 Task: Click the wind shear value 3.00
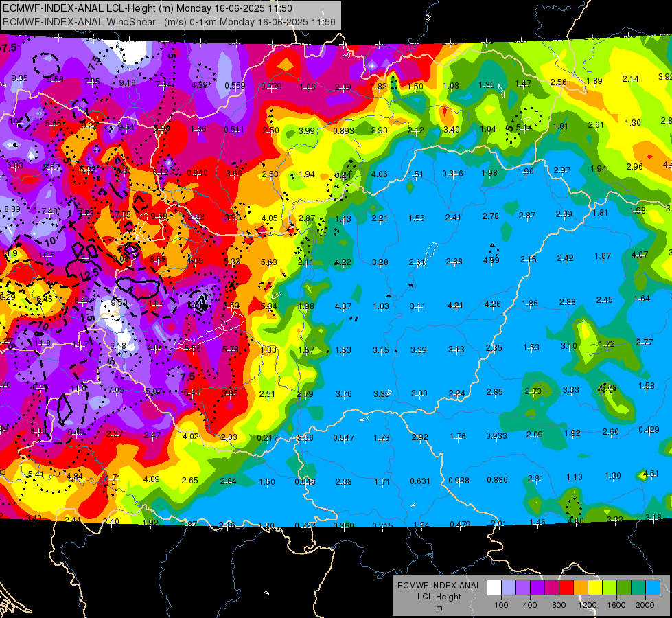(x=419, y=393)
